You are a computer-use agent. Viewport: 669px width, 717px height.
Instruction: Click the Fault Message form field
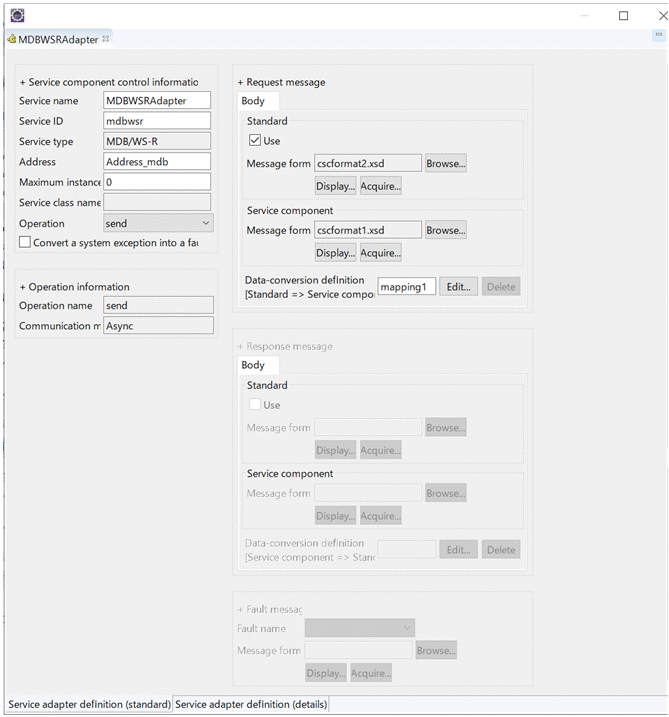click(358, 650)
